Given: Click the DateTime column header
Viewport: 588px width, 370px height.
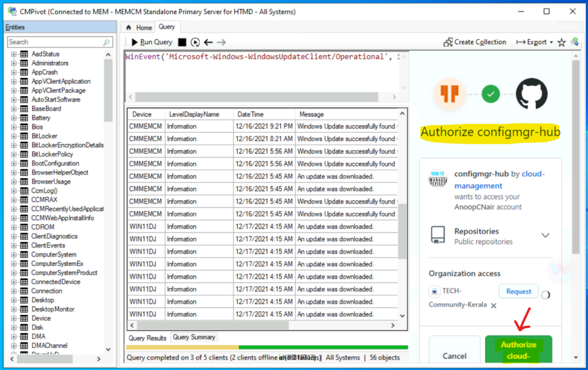Looking at the screenshot, I should (264, 114).
